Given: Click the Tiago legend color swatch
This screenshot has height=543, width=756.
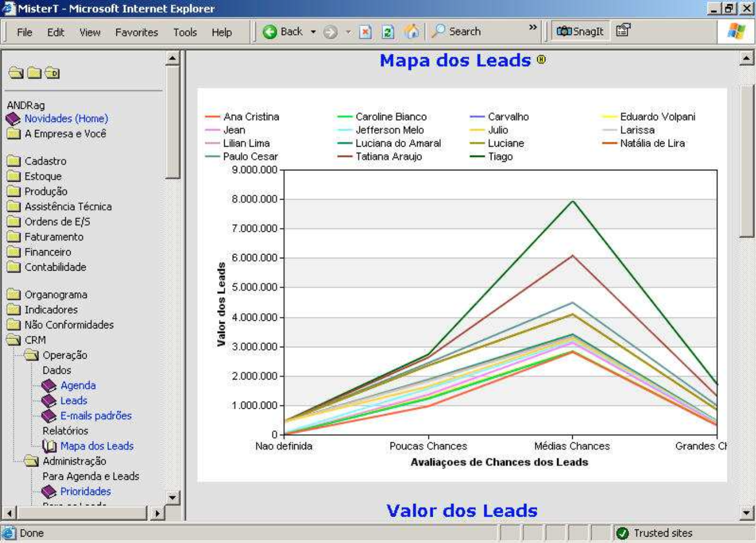Looking at the screenshot, I should point(477,157).
